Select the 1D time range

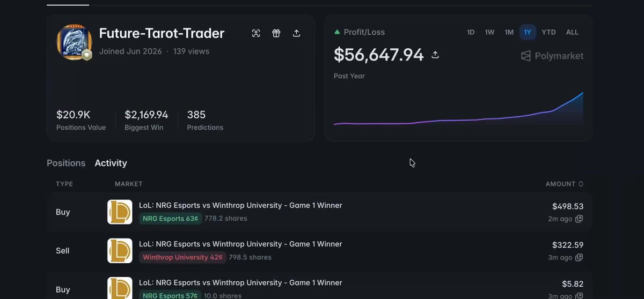pyautogui.click(x=471, y=32)
